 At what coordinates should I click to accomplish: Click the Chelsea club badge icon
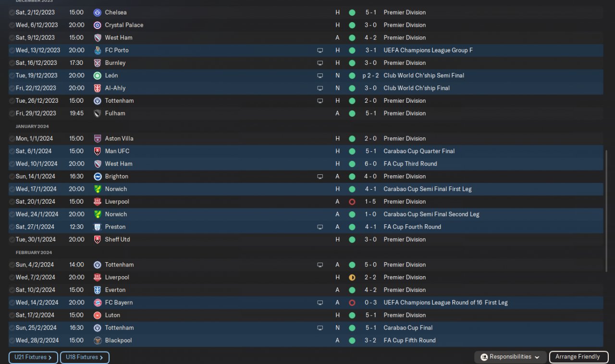coord(98,12)
